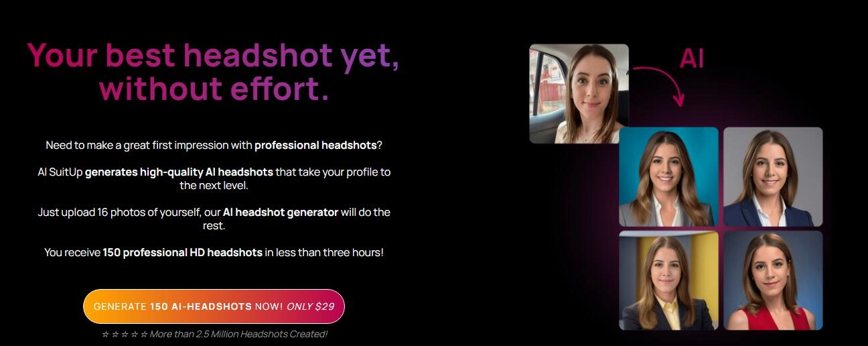
Task: Open the original car selfie photo
Action: click(579, 94)
